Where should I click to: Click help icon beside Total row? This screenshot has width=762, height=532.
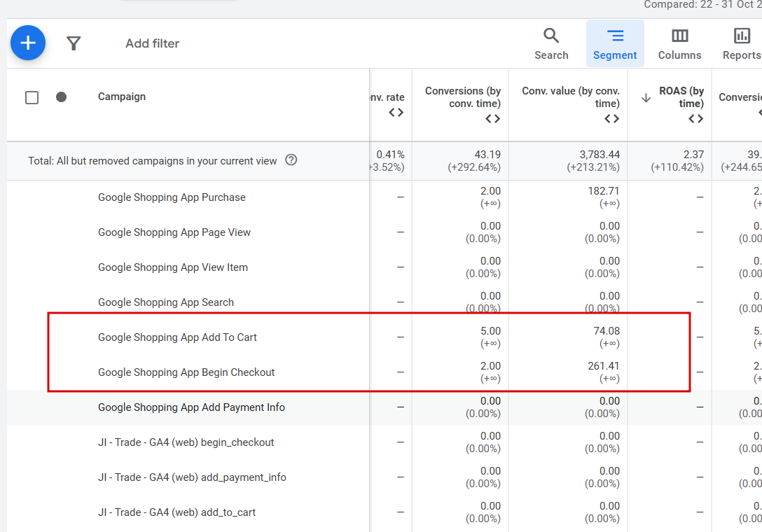(x=291, y=160)
